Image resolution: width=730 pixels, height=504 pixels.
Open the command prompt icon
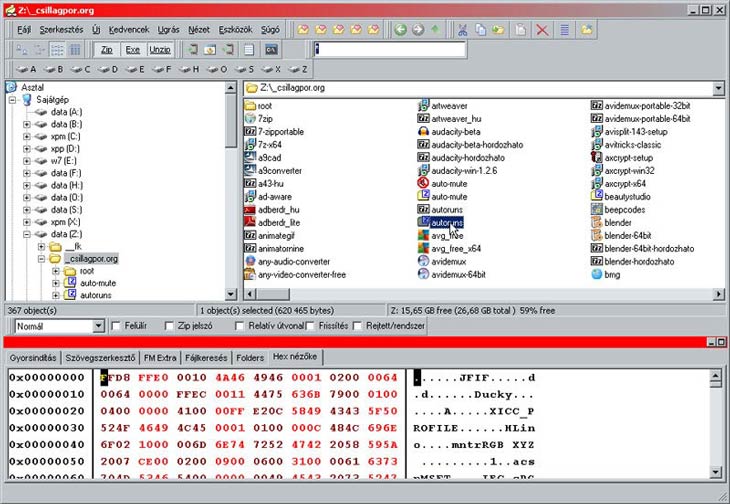coord(271,49)
